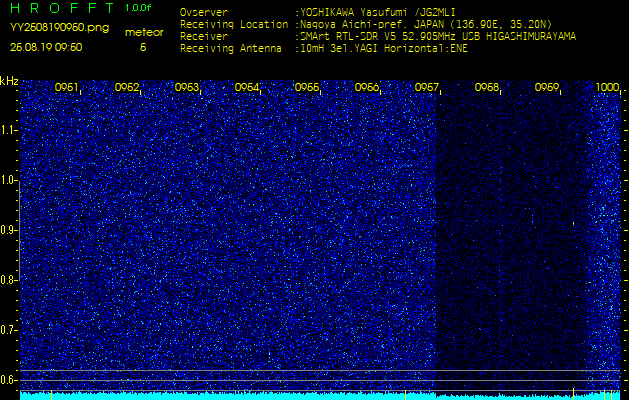Click the 0952 time axis label

(127, 87)
